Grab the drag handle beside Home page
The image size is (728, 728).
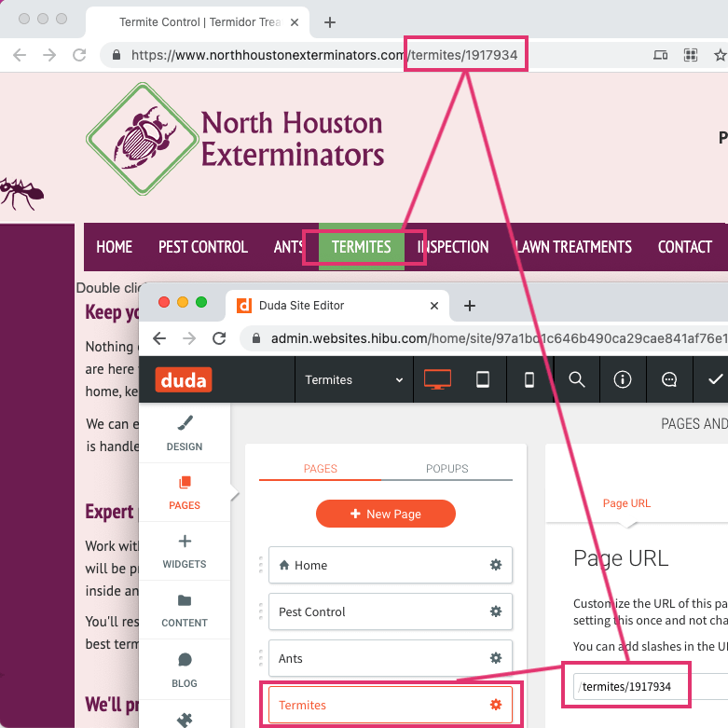261,565
